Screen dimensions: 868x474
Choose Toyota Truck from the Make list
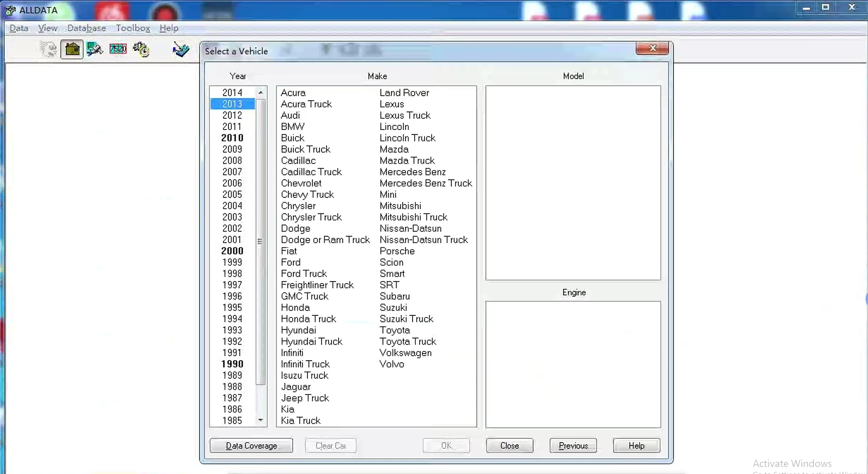[x=408, y=342]
